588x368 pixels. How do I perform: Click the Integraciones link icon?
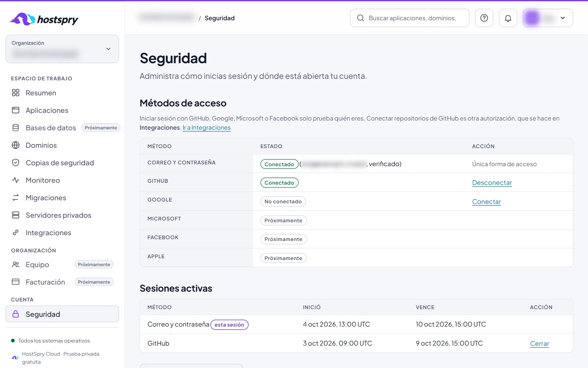point(16,232)
